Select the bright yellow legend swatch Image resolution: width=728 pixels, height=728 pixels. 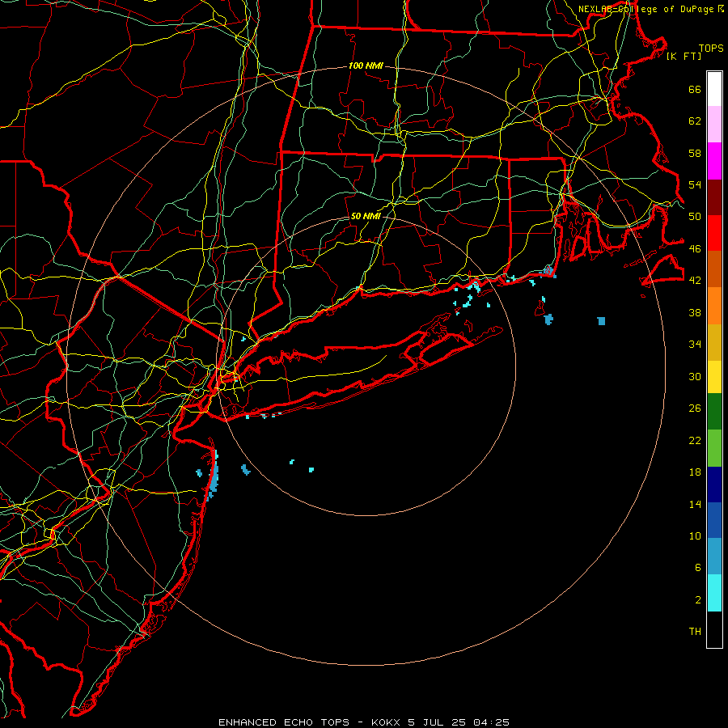coord(714,377)
